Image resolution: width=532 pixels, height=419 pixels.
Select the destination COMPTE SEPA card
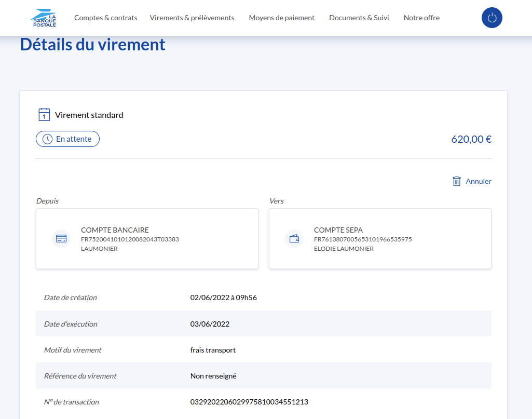pyautogui.click(x=380, y=239)
